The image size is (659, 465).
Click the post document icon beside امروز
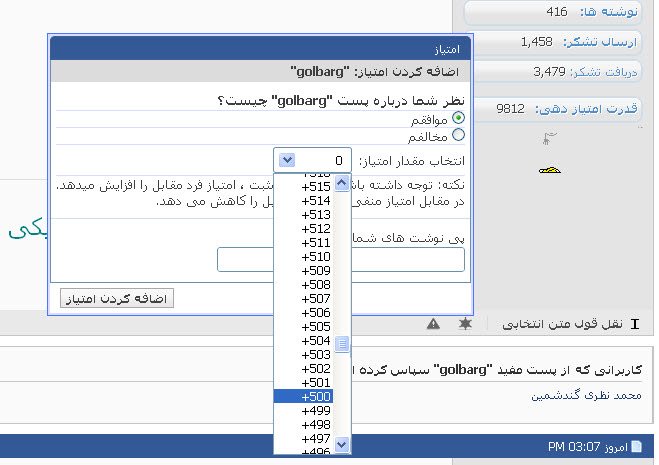(x=637, y=446)
